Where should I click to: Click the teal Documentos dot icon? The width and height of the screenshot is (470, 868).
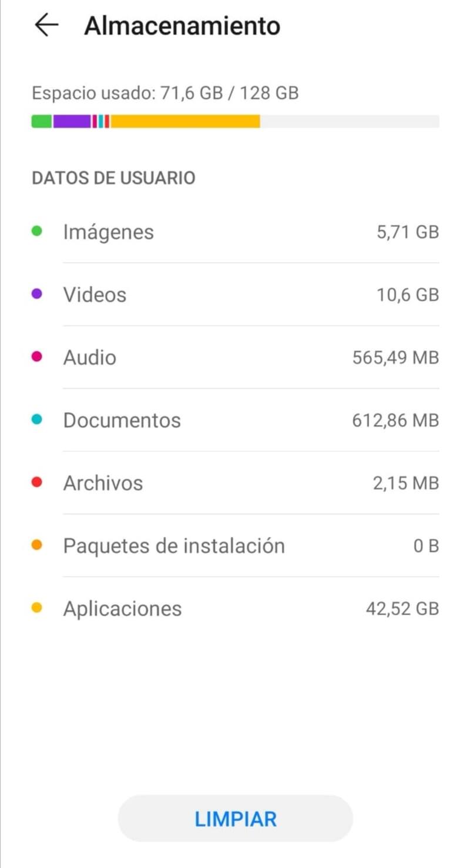[36, 420]
